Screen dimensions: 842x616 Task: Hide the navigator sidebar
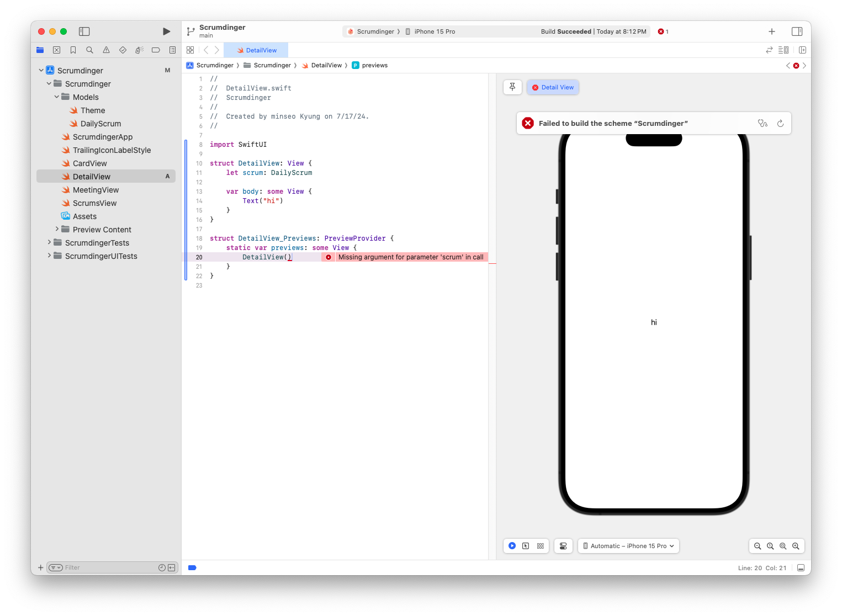point(84,31)
